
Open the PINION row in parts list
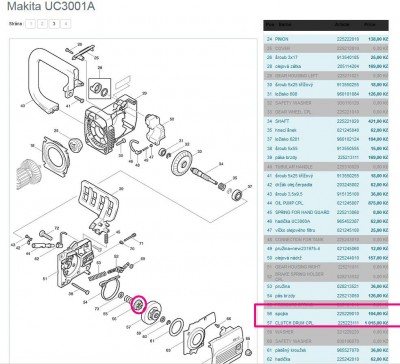pyautogui.click(x=327, y=39)
